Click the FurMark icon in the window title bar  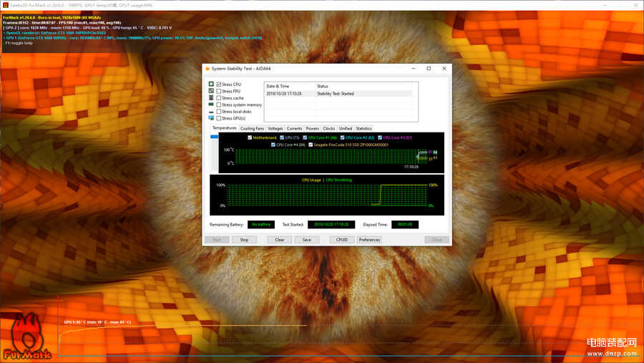point(6,5)
